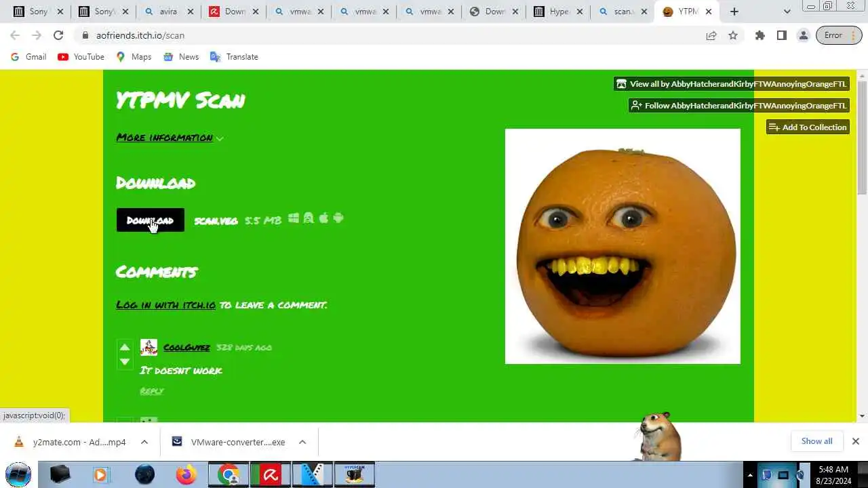Open a new tab with plus button
This screenshot has width=868, height=488.
point(734,12)
